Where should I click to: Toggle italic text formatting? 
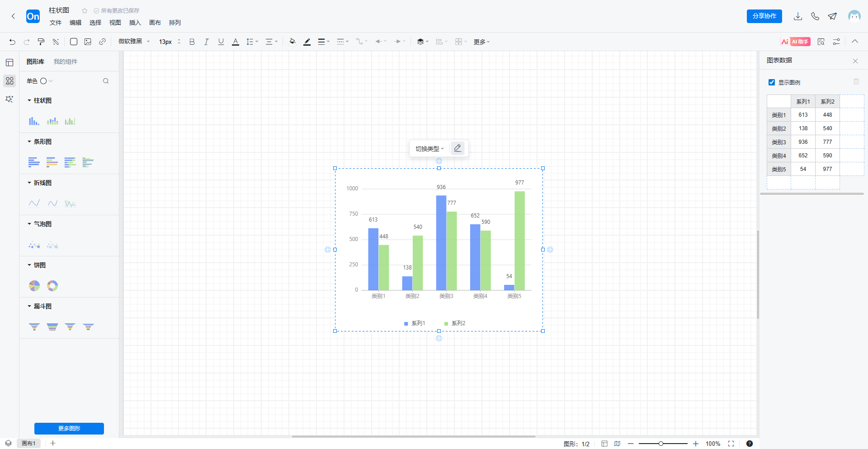pos(206,42)
